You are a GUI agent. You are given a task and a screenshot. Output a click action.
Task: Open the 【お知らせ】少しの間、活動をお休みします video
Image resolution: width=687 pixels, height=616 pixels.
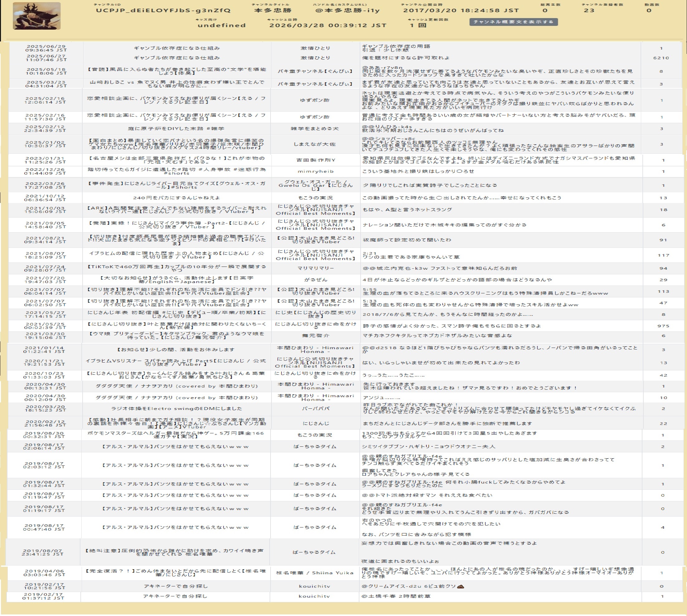point(175,350)
